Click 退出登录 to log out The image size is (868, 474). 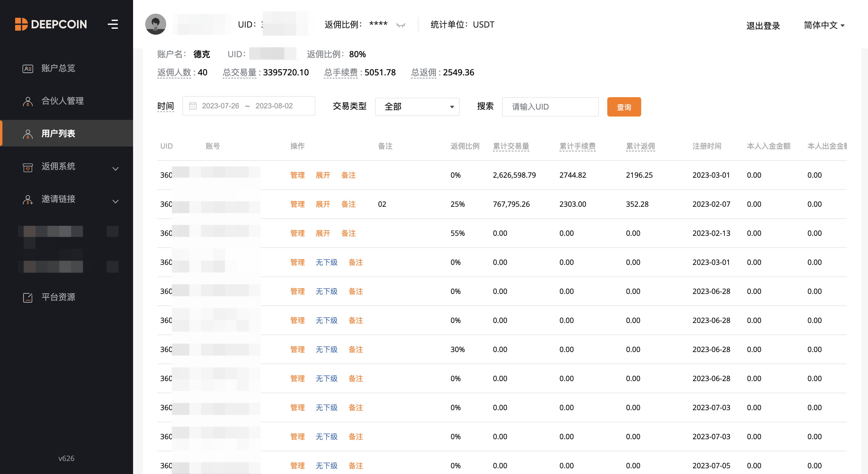pos(763,26)
